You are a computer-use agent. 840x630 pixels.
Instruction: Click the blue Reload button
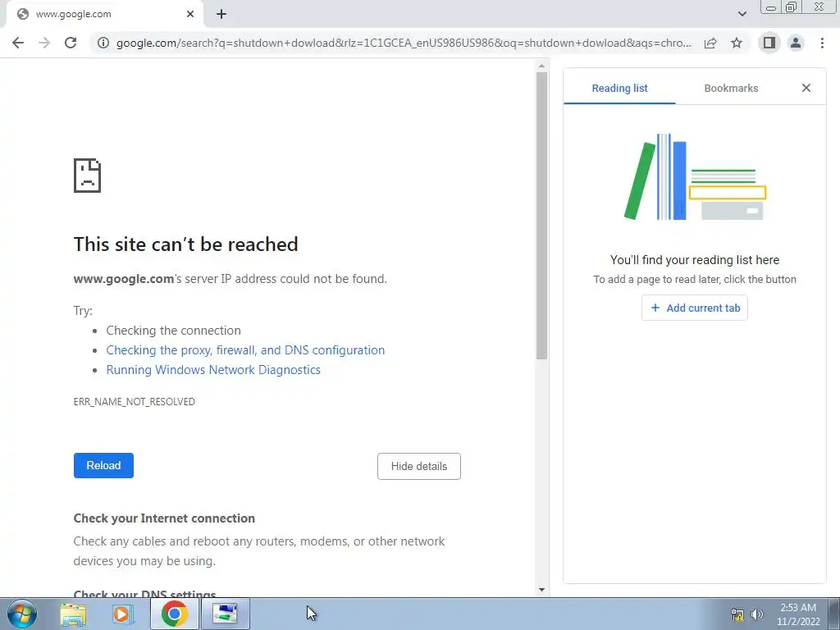tap(103, 466)
